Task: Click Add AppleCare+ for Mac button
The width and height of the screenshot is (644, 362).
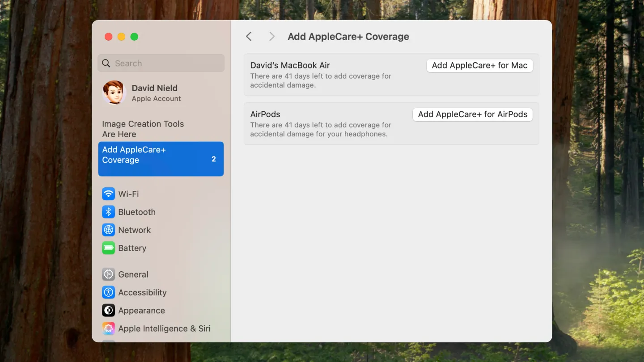Action: point(479,65)
